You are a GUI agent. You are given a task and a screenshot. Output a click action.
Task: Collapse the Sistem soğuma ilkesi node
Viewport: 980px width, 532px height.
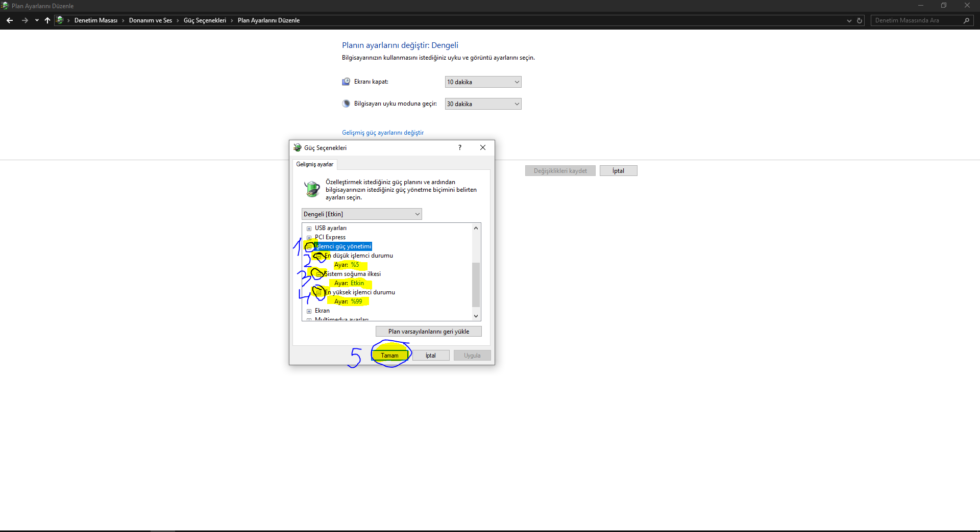point(318,274)
